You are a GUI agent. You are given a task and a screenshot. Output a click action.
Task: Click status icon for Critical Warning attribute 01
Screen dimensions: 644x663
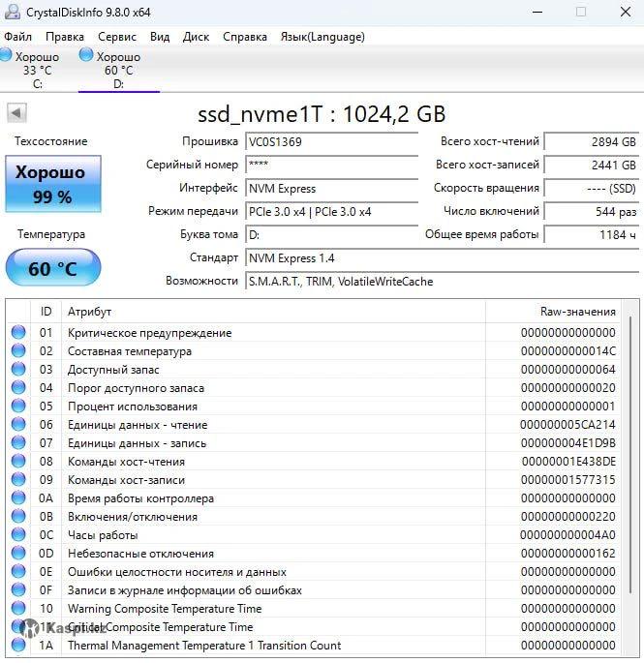pyautogui.click(x=18, y=333)
